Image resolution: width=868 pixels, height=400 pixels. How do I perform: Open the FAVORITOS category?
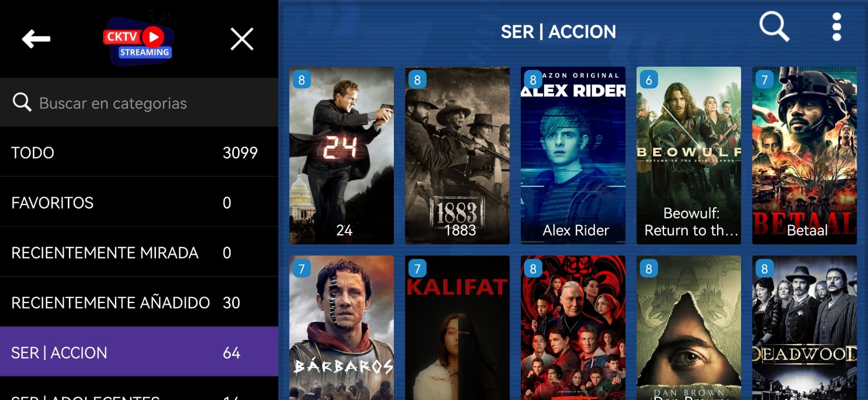139,202
